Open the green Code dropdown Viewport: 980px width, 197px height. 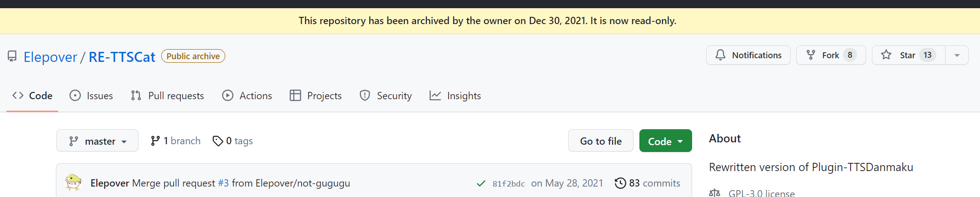pyautogui.click(x=665, y=141)
